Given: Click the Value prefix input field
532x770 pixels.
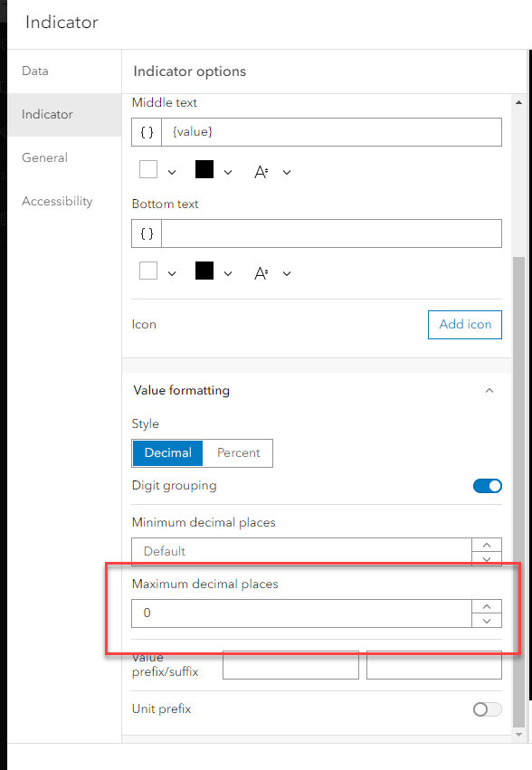Looking at the screenshot, I should [x=290, y=665].
